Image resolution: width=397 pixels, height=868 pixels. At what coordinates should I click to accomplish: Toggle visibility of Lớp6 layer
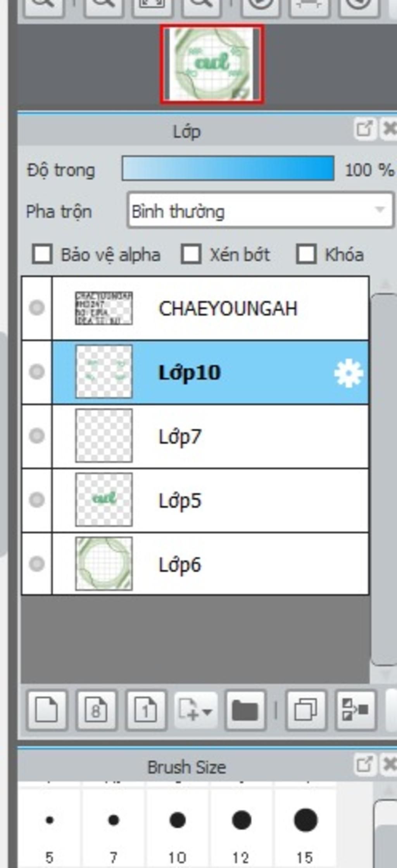point(37,564)
